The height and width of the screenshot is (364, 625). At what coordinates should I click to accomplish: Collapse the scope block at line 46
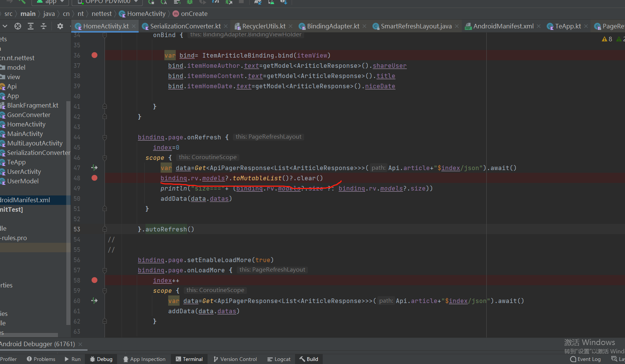[105, 158]
